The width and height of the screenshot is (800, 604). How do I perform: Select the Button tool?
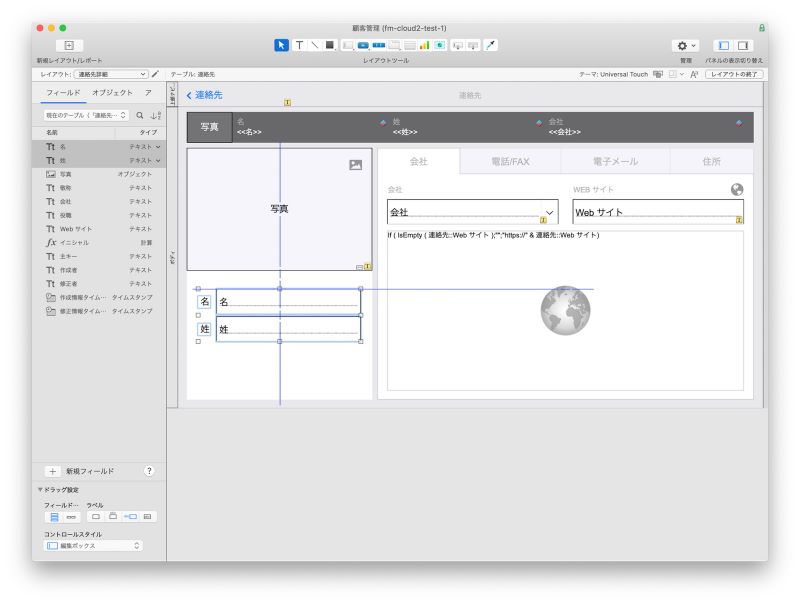click(x=363, y=45)
